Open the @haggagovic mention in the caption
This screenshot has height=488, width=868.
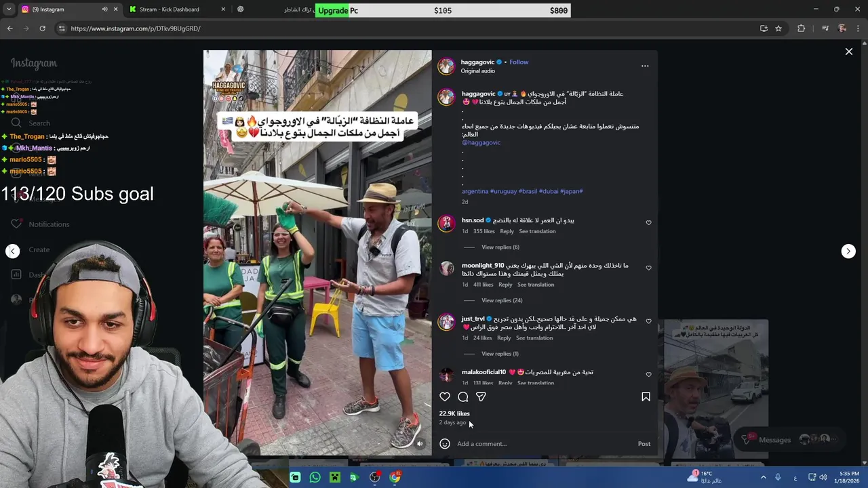click(481, 143)
